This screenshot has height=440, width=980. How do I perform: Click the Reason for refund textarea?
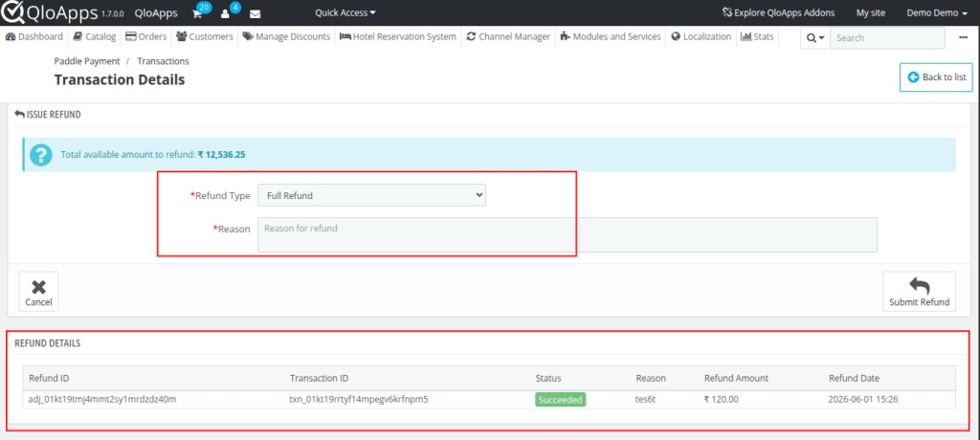click(568, 235)
